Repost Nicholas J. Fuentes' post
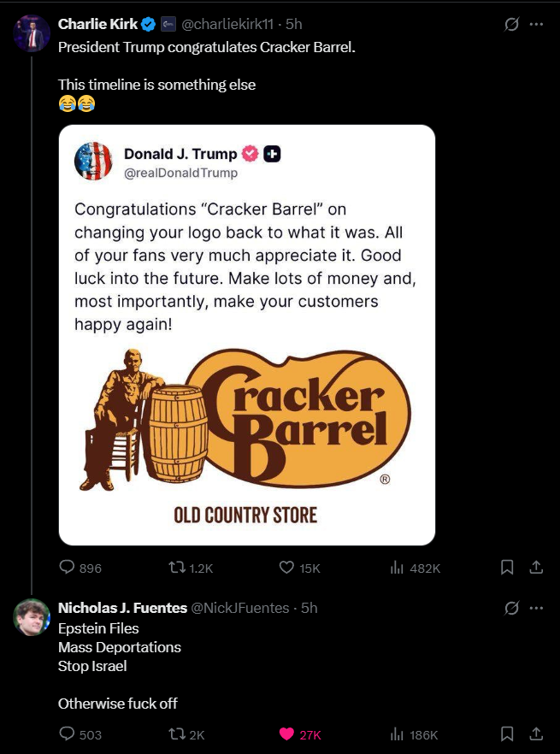Image resolution: width=560 pixels, height=754 pixels. point(178,733)
